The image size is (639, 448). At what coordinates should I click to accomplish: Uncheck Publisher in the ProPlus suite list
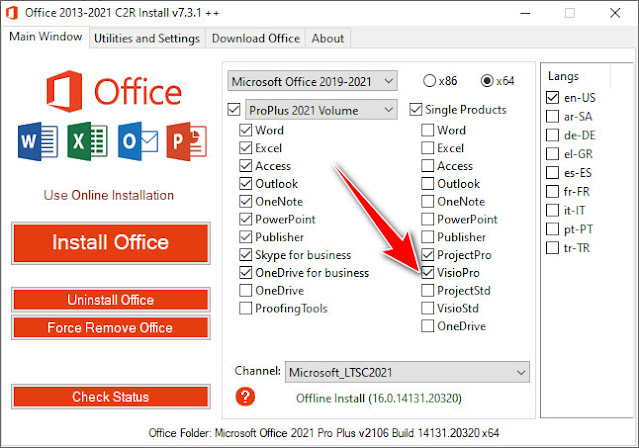pyautogui.click(x=245, y=237)
